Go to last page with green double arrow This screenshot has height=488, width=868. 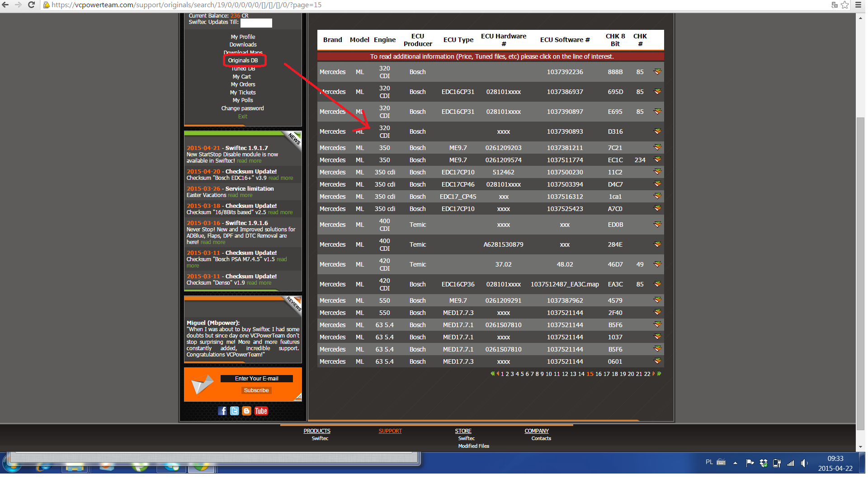tap(659, 374)
